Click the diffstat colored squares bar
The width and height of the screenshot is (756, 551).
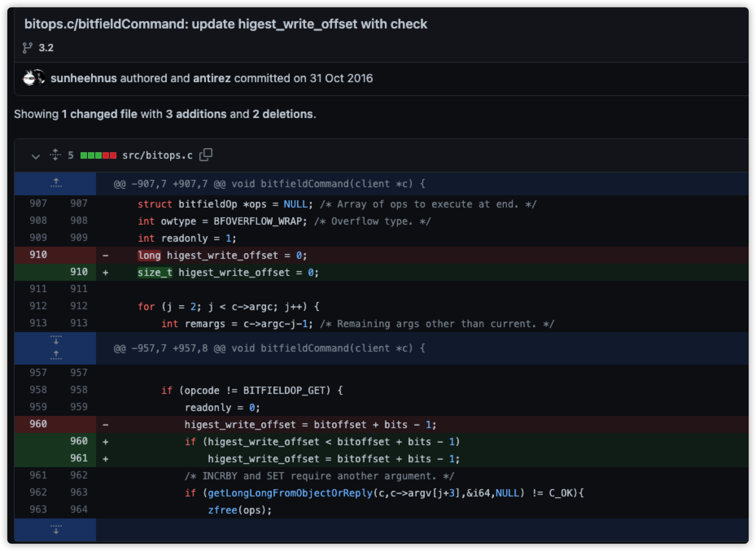[x=98, y=155]
